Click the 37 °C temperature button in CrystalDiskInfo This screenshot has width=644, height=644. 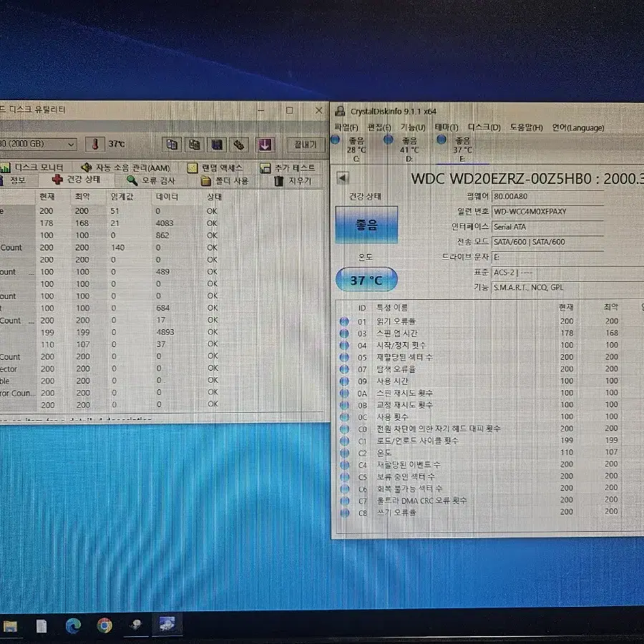tap(366, 280)
